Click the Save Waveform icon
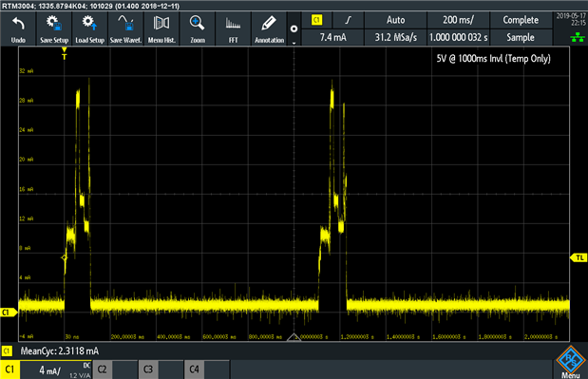This screenshot has height=379, width=588. pos(125,28)
